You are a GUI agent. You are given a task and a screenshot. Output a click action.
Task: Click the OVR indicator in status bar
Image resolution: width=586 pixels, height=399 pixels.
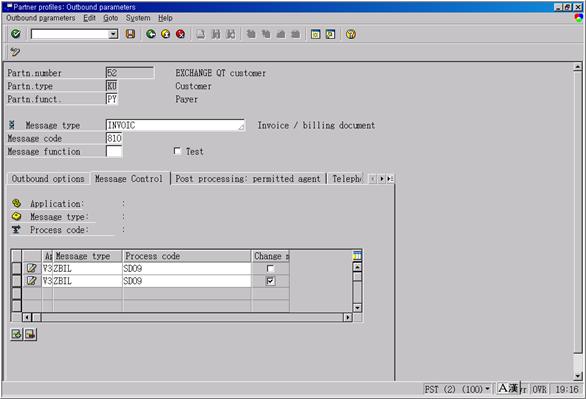click(x=539, y=389)
